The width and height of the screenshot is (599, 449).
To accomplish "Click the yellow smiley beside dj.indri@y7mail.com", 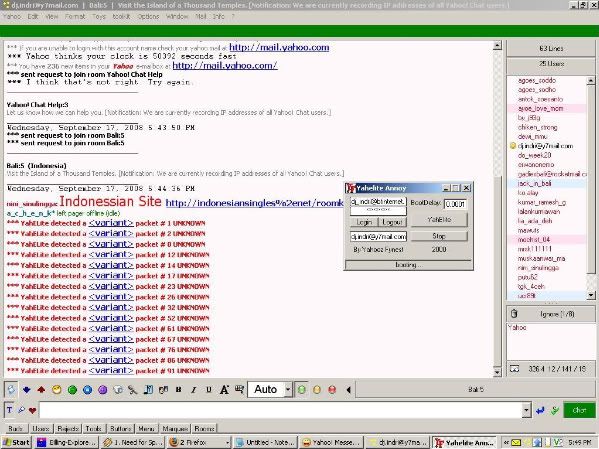I will pyautogui.click(x=513, y=146).
